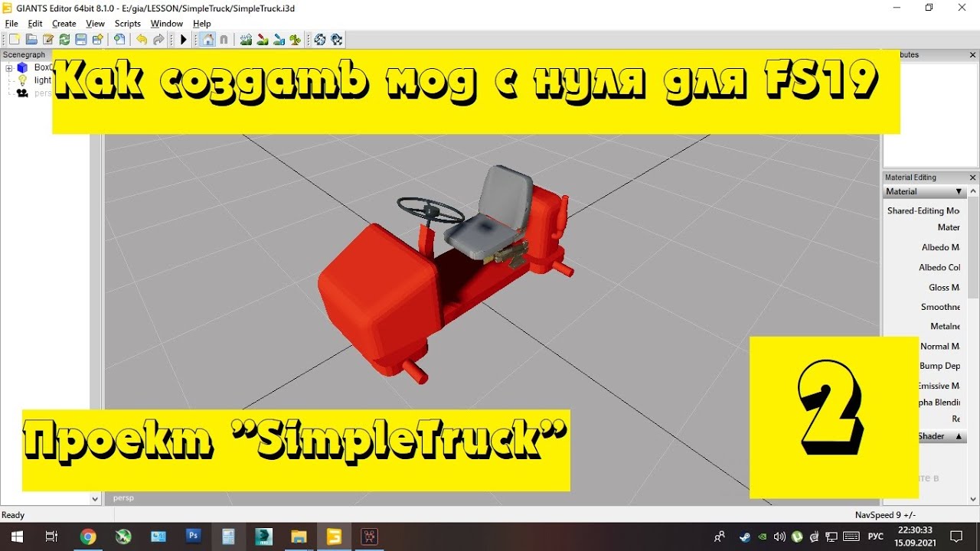
Task: Click the blue cube BoxC node icon
Action: click(22, 67)
